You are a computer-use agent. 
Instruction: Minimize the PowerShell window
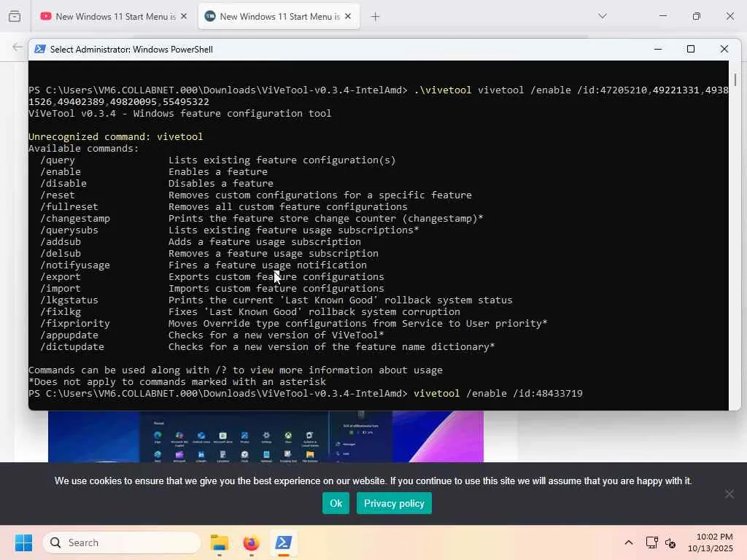(x=658, y=49)
